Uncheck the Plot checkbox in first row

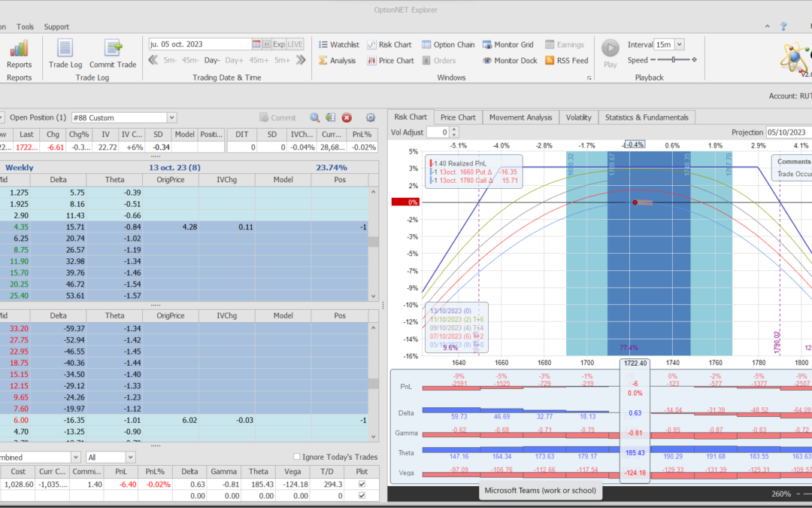tap(362, 485)
